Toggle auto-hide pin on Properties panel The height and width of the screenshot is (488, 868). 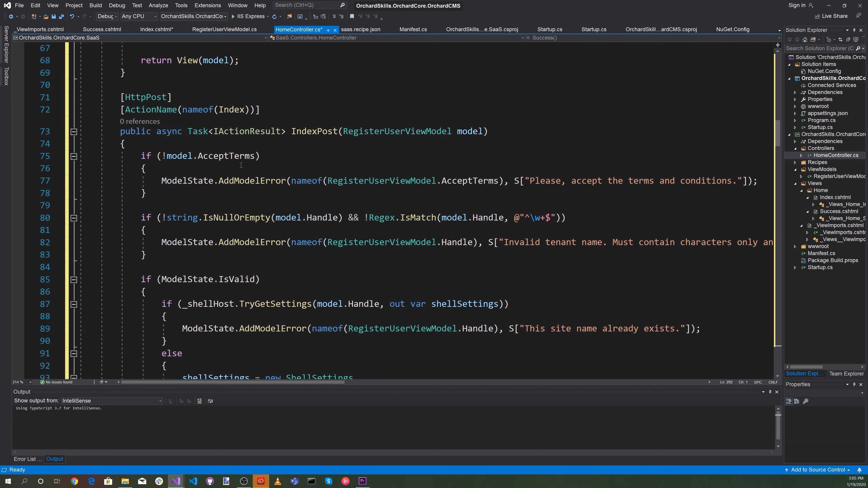coord(854,384)
